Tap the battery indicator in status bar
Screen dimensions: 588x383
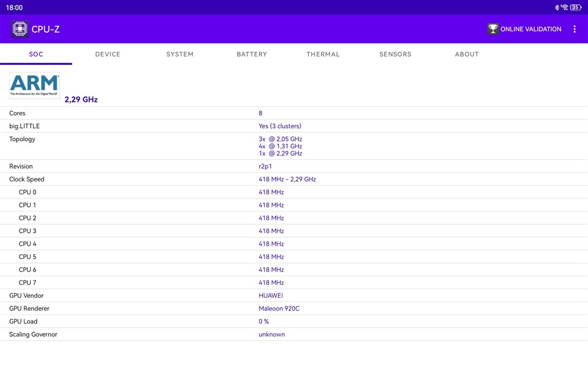pos(575,7)
